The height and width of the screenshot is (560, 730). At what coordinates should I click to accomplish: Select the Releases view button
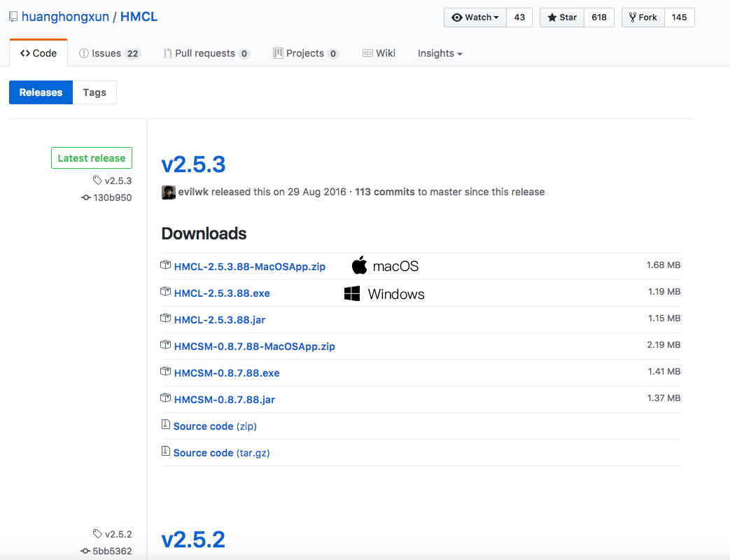pyautogui.click(x=41, y=92)
